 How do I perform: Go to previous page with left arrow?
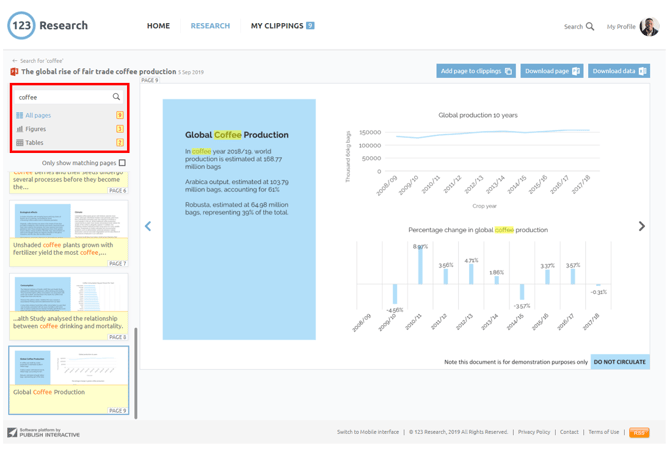pos(148,226)
